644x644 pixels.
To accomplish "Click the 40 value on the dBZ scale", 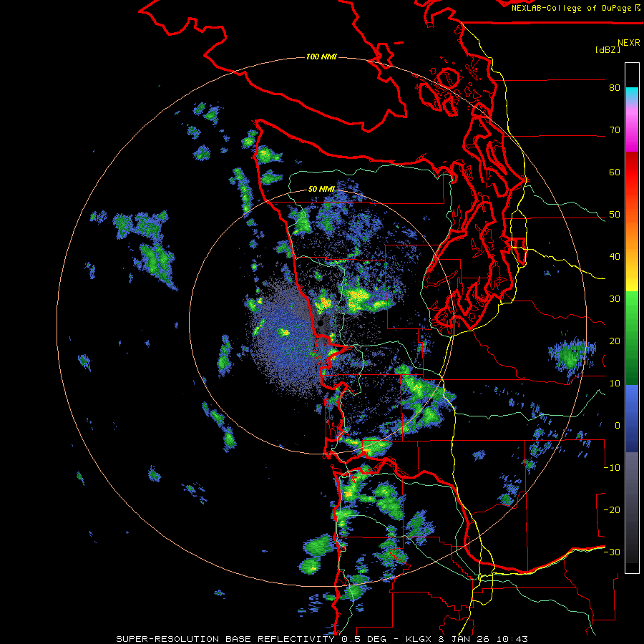I will click(x=615, y=257).
